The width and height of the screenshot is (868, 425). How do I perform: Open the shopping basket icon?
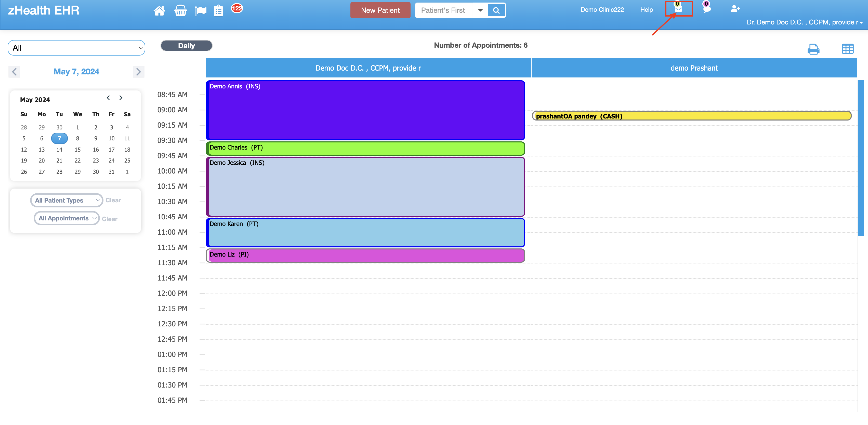pos(181,11)
